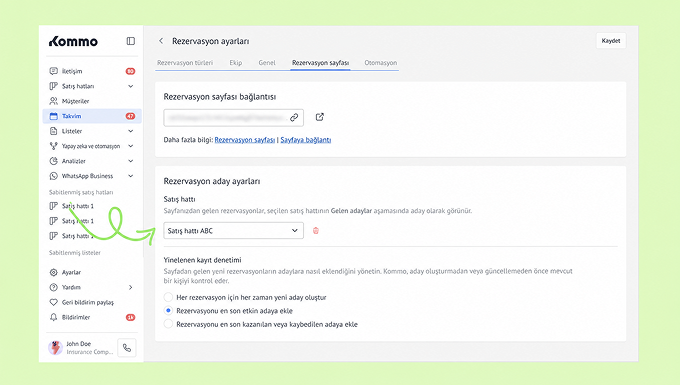Expand WhatsApp Business chevron
The height and width of the screenshot is (385, 680).
131,176
